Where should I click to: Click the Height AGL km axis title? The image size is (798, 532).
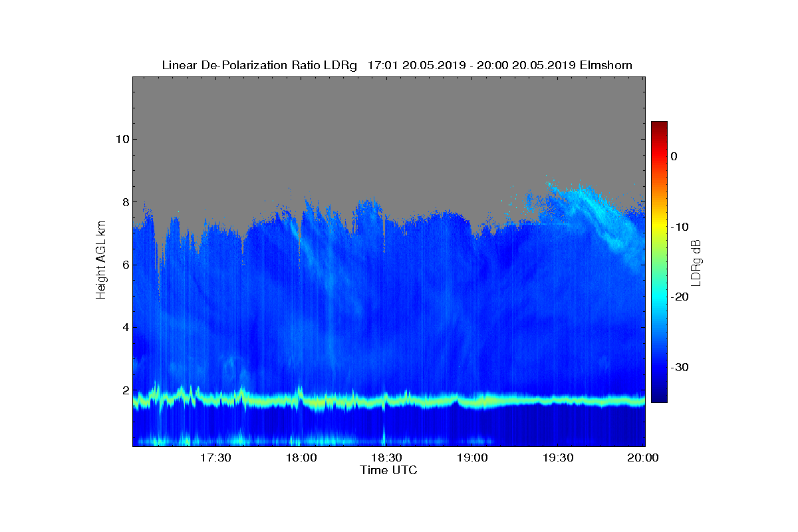point(101,261)
